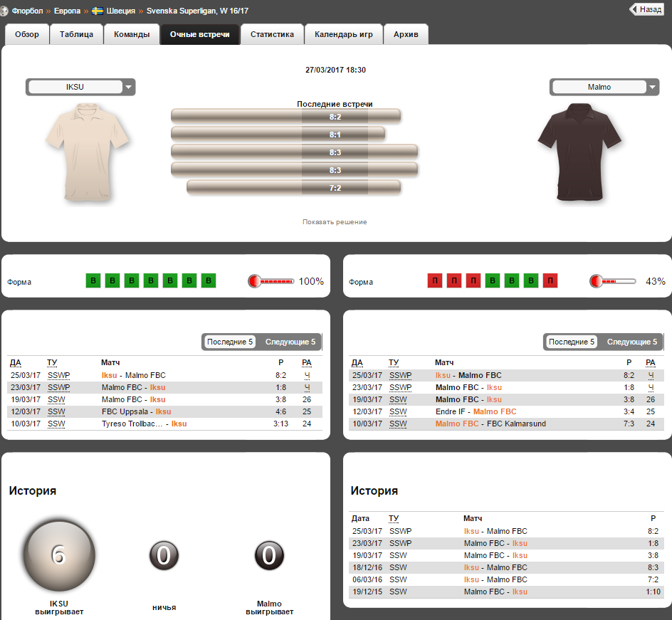The image size is (672, 620).
Task: Click the 8:2 last meeting result bar
Action: (286, 117)
